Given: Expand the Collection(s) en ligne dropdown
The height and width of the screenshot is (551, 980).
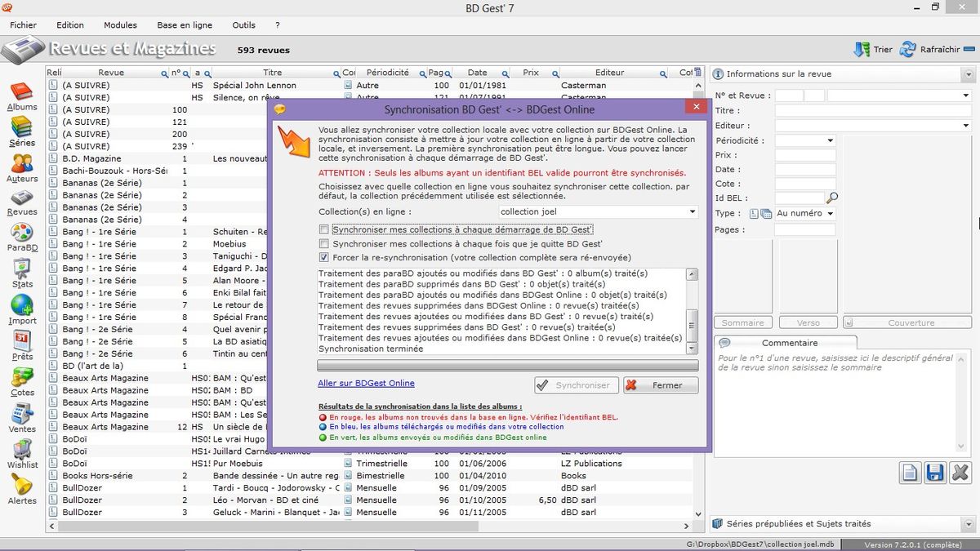Looking at the screenshot, I should [x=692, y=212].
